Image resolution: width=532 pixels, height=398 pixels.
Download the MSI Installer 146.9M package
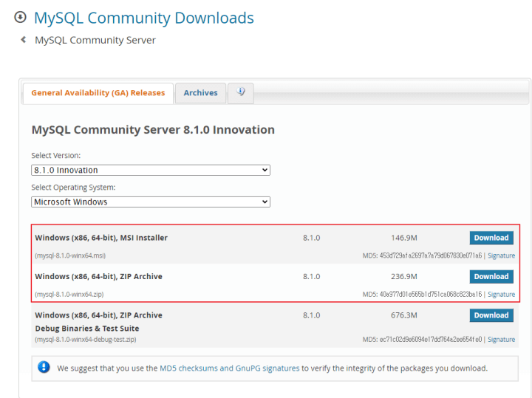pos(491,238)
